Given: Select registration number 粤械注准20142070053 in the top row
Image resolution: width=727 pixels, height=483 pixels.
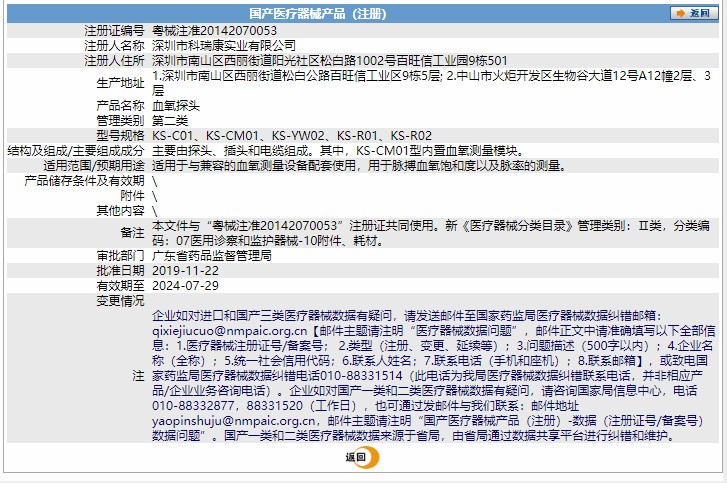Looking at the screenshot, I should point(214,31).
